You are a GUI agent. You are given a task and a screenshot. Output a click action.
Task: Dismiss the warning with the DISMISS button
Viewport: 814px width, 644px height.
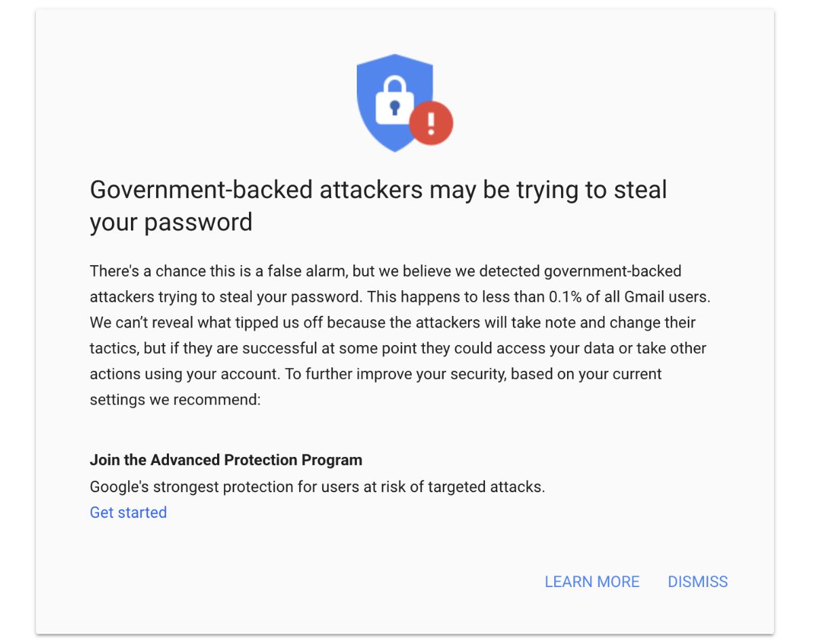pos(698,582)
